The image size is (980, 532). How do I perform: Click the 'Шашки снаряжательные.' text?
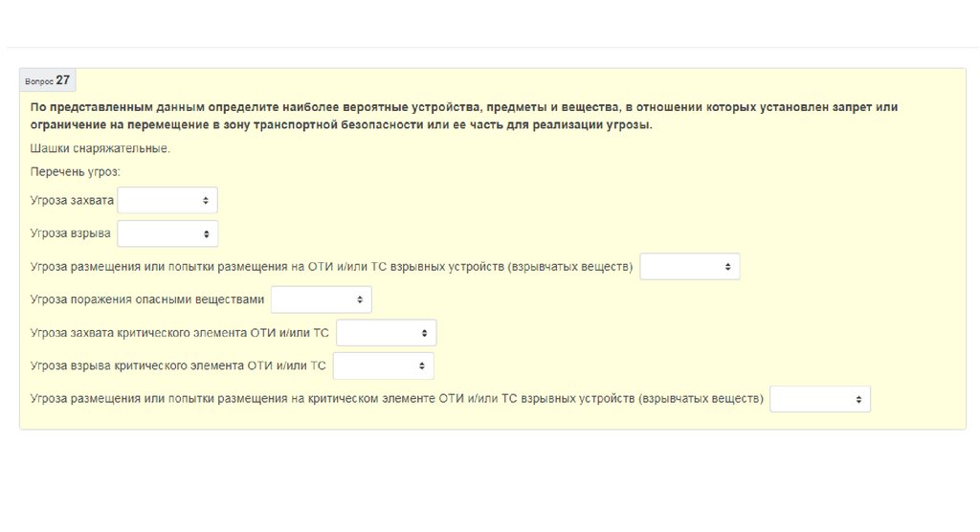[x=100, y=149]
